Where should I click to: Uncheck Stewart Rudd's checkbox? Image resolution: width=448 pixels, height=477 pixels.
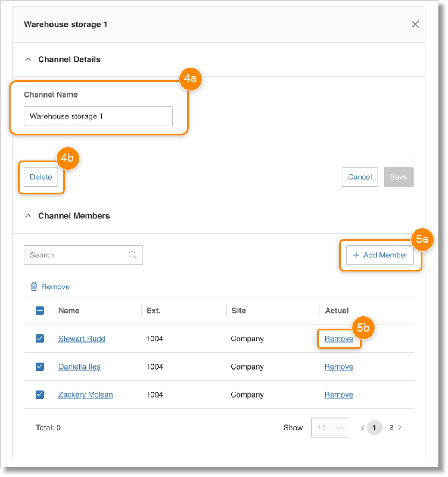coord(40,338)
